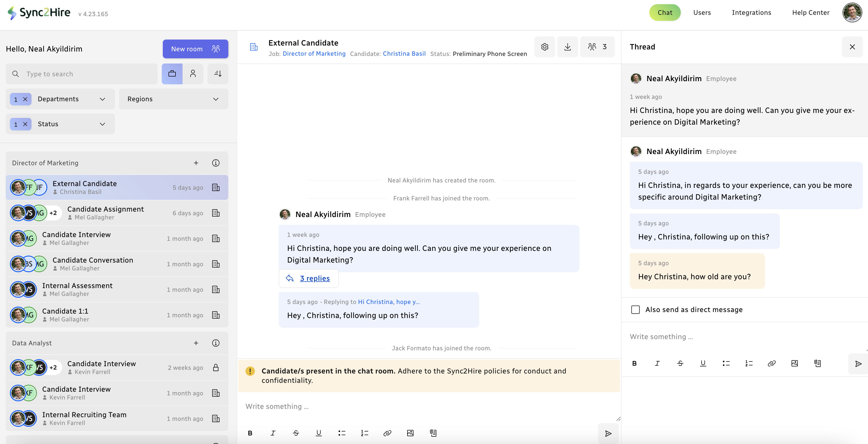Open room settings gear icon
Screen dimensions: 868x444
(x=545, y=47)
